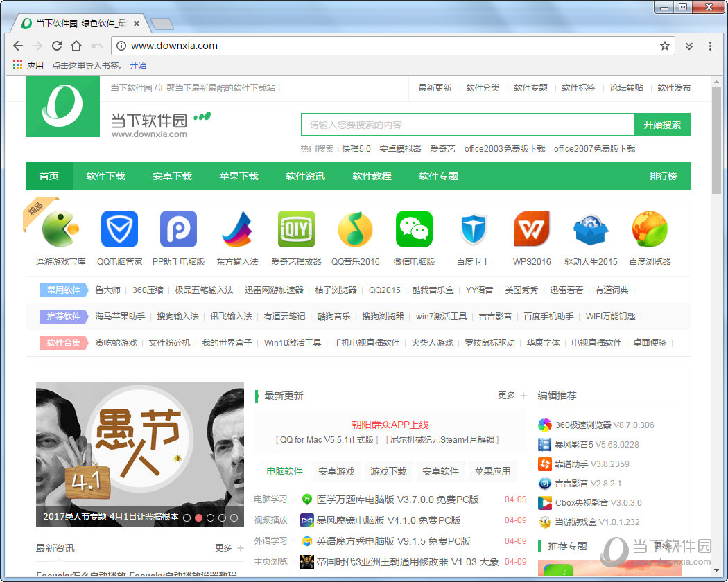
Task: Select the 爱奇艺播放器 icon
Action: click(x=296, y=229)
